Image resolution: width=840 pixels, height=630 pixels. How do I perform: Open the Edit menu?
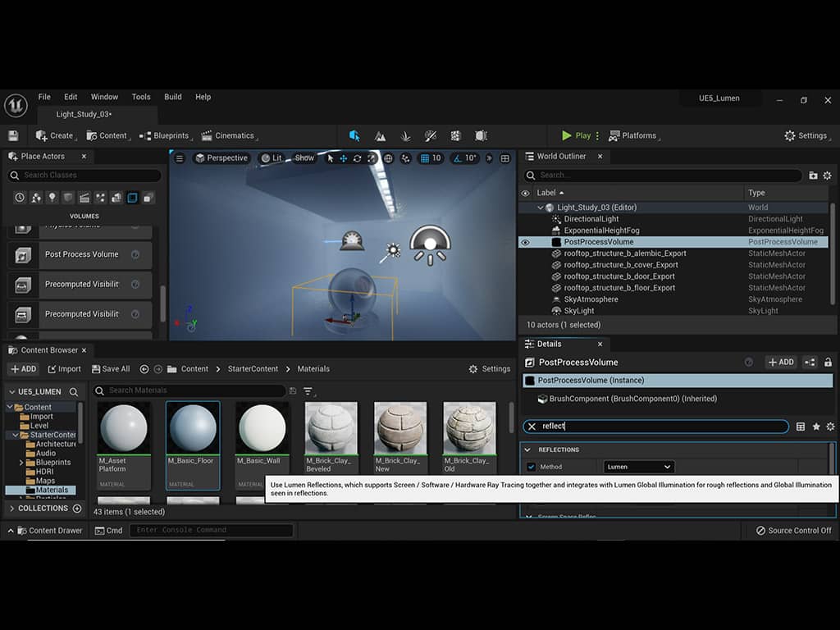click(x=71, y=97)
